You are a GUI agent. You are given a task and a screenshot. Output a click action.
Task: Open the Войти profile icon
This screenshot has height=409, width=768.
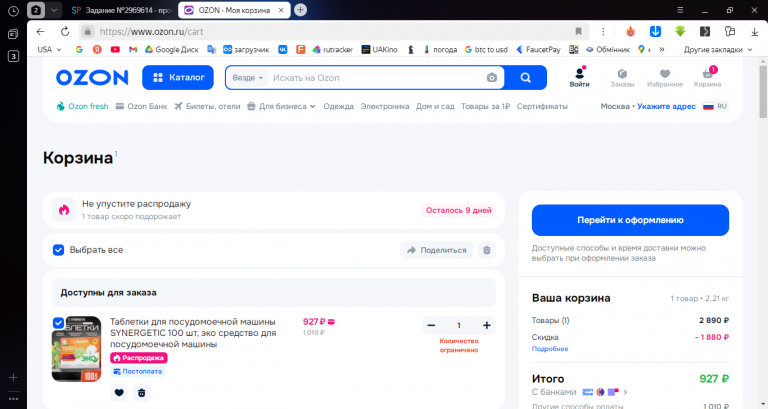579,77
